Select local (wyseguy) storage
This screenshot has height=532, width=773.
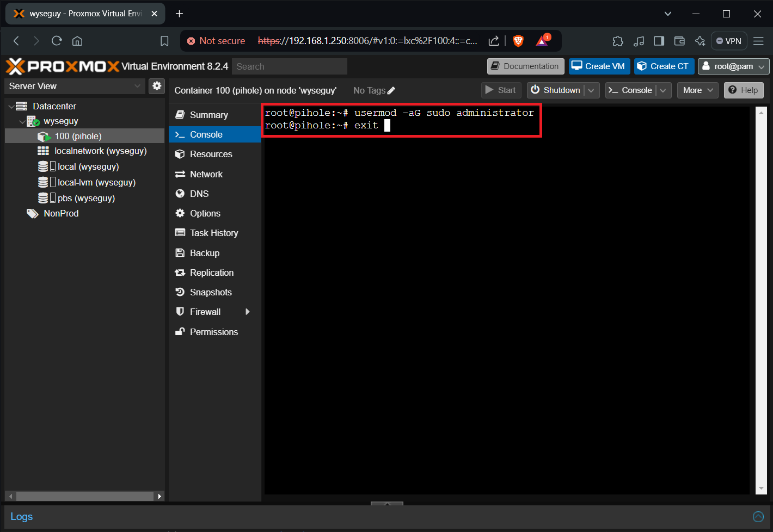[88, 166]
